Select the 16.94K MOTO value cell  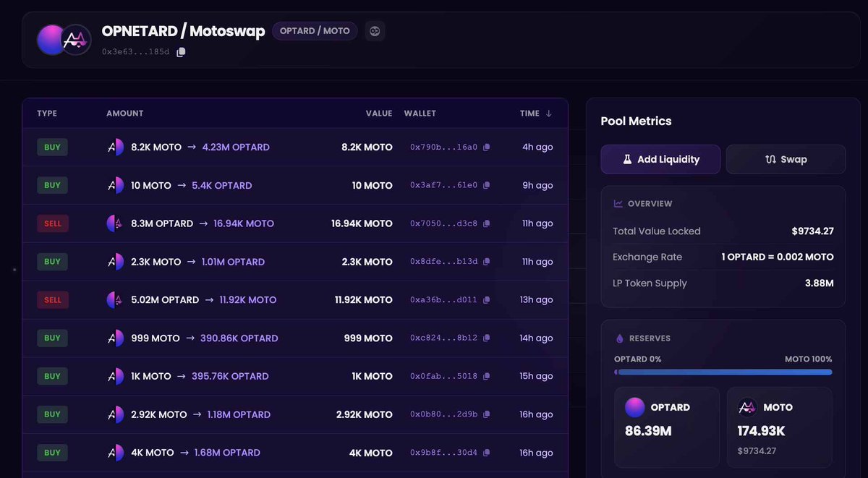tap(362, 223)
